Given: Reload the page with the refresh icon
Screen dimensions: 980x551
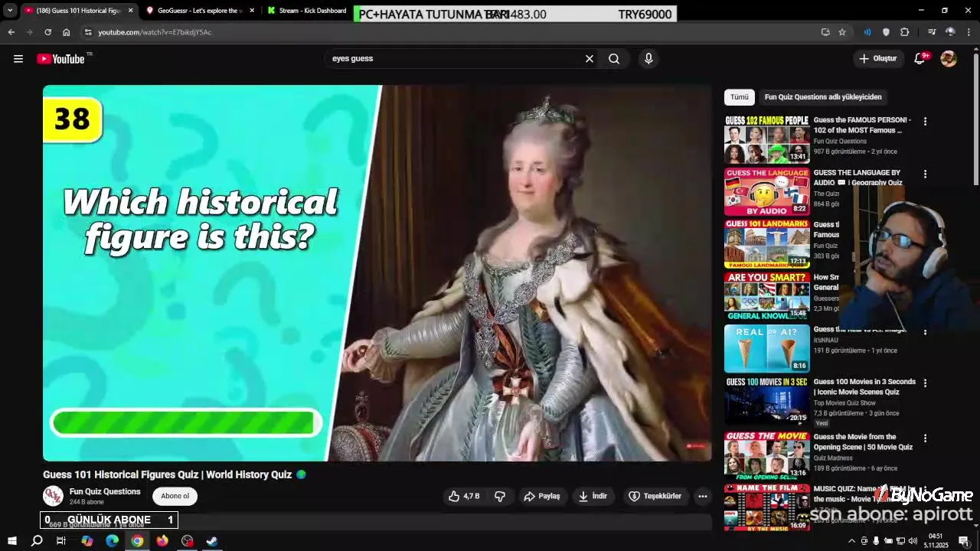Looking at the screenshot, I should [x=47, y=32].
